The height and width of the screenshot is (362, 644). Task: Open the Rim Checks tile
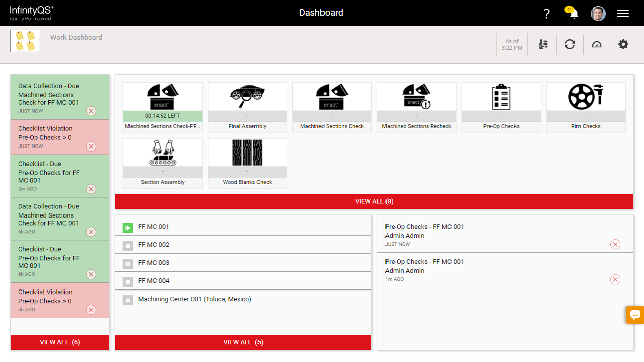pyautogui.click(x=586, y=107)
